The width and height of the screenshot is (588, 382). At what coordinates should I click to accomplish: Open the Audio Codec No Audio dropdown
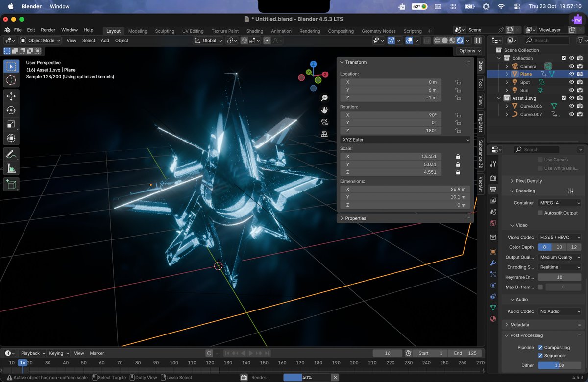559,311
